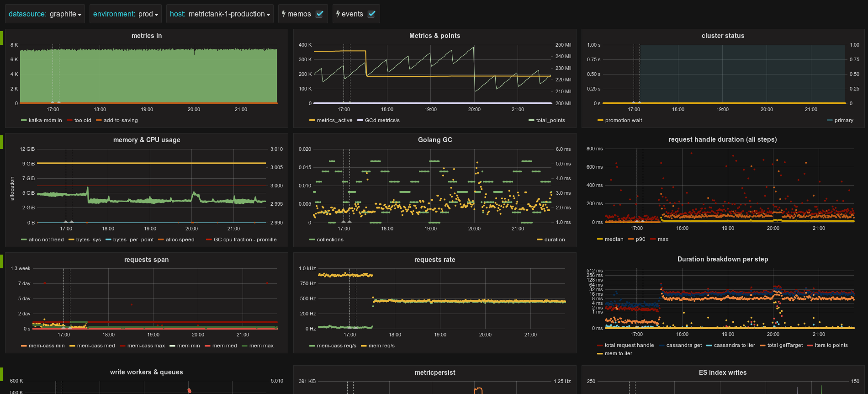The image size is (868, 394).
Task: Click the 'cassandra to iter' legend color marker
Action: pyautogui.click(x=709, y=345)
